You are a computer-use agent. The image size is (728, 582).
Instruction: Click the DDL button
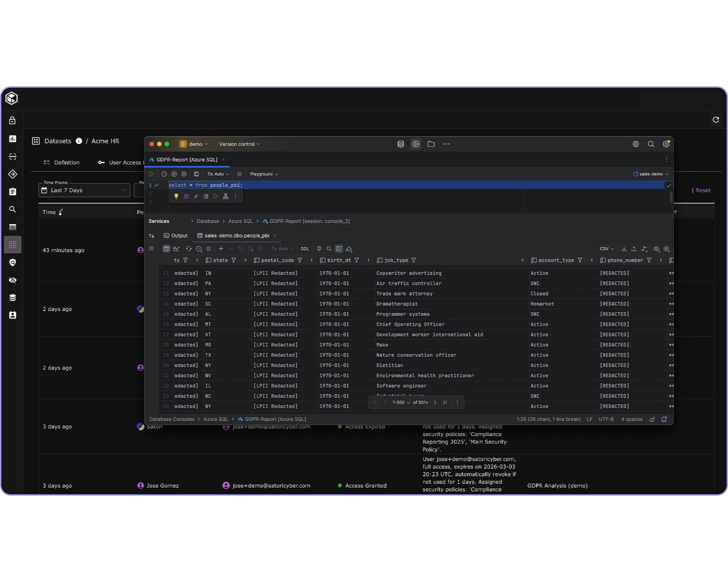click(x=305, y=249)
